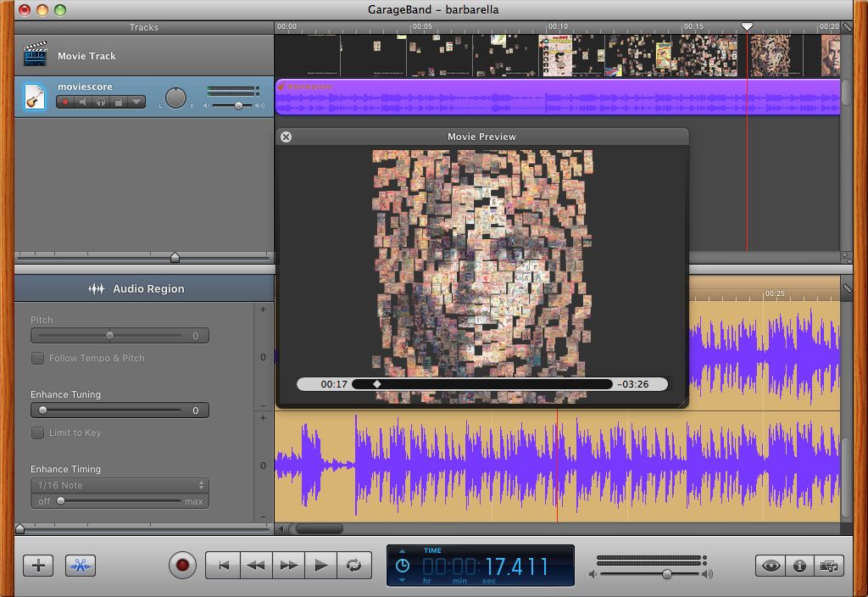
Task: Check the Follow Tempo & Pitch box
Action: 37,358
